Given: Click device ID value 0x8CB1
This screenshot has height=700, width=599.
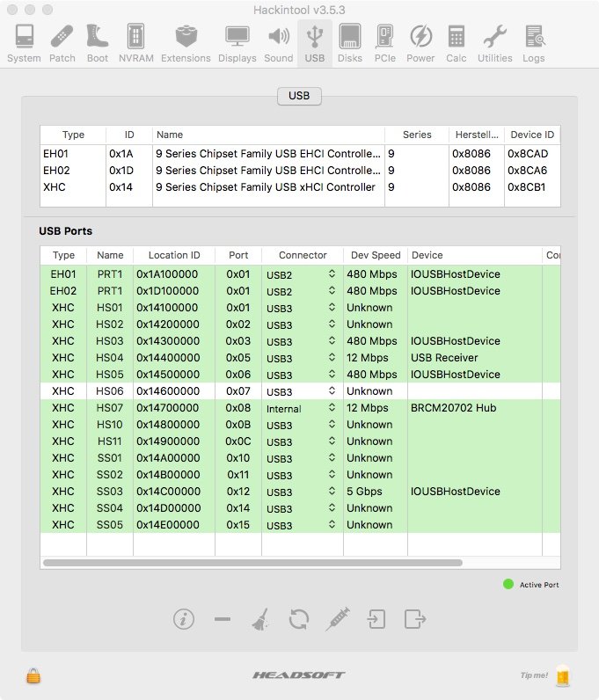Looking at the screenshot, I should point(527,187).
